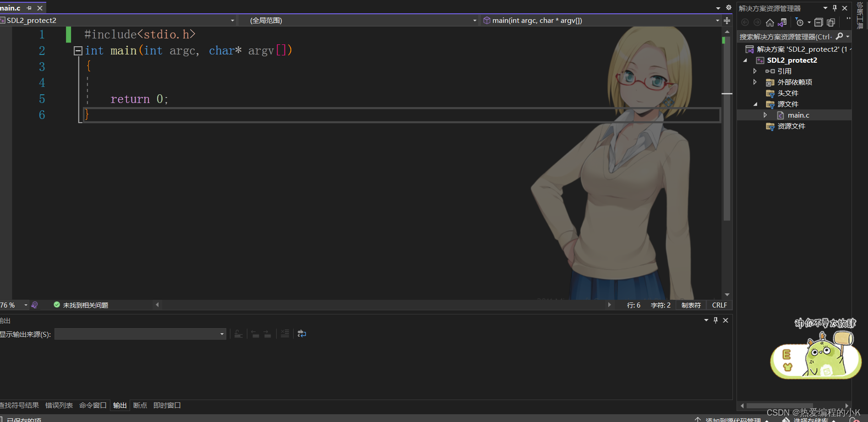Screen dimensions: 868x422
Task: Expand the 引用 references node
Action: [x=755, y=71]
